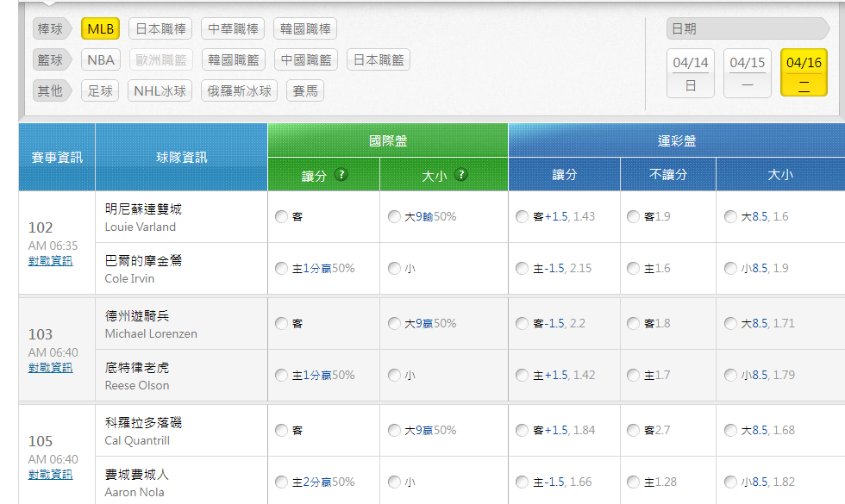Image resolution: width=845 pixels, height=504 pixels.
Task: Select the MLB league tab
Action: click(100, 28)
